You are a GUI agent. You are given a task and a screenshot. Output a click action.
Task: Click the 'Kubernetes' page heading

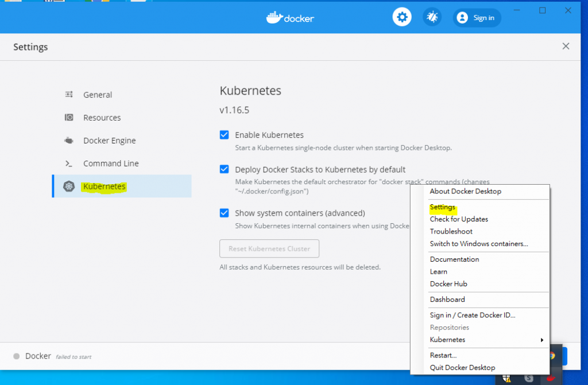click(x=250, y=91)
